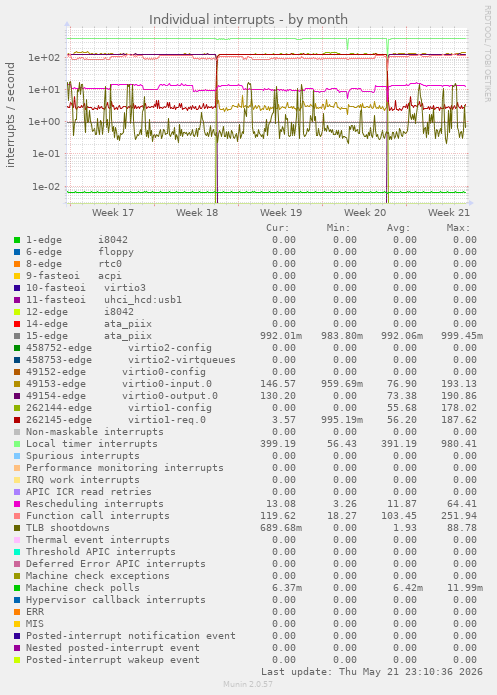Image resolution: width=497 pixels, height=695 pixels.
Task: Click the Machine check polls legend label
Action: pos(83,588)
